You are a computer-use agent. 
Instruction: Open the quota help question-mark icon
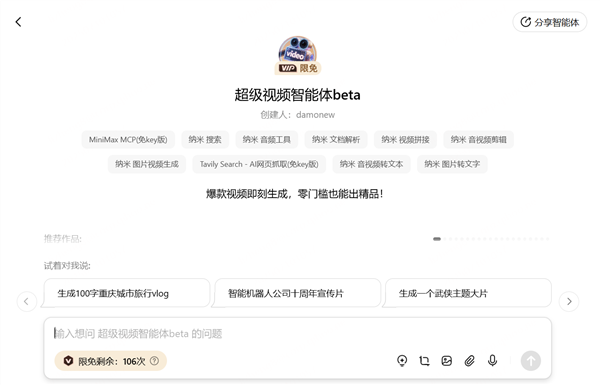pos(154,361)
